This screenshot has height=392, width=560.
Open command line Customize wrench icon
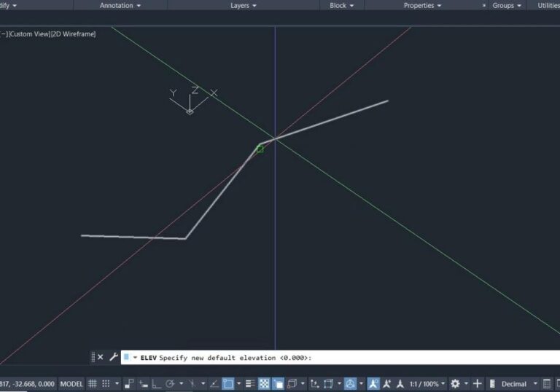click(x=114, y=356)
